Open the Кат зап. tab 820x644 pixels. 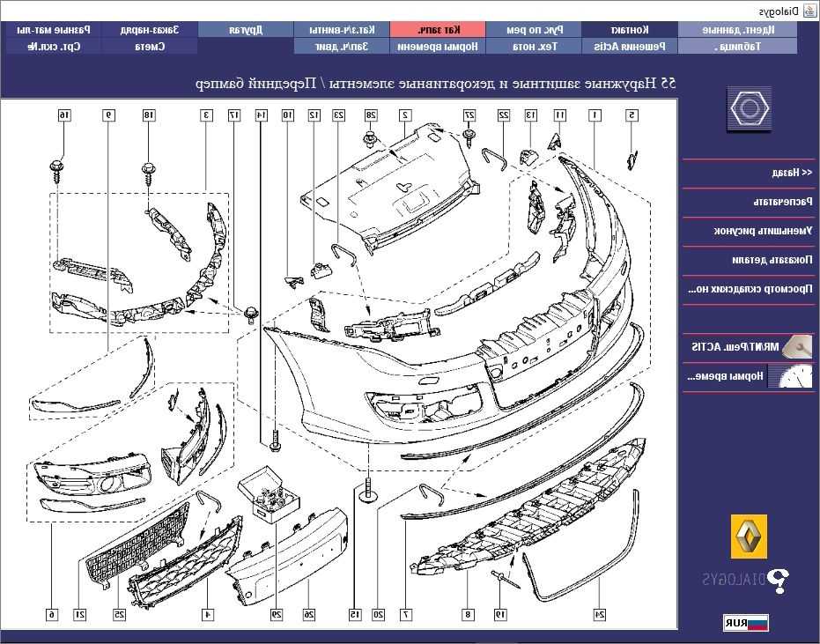click(438, 29)
